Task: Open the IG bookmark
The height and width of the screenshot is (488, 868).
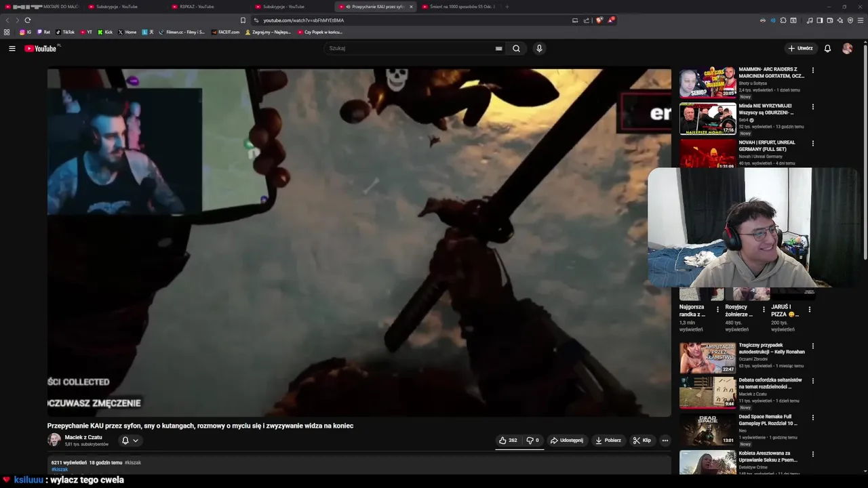Action: (x=25, y=32)
